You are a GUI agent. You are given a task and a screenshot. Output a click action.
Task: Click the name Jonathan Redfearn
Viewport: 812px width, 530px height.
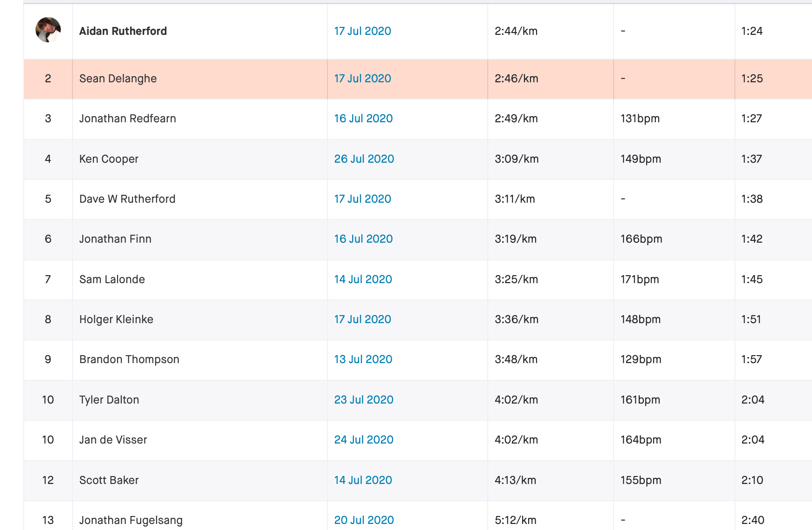pos(128,119)
